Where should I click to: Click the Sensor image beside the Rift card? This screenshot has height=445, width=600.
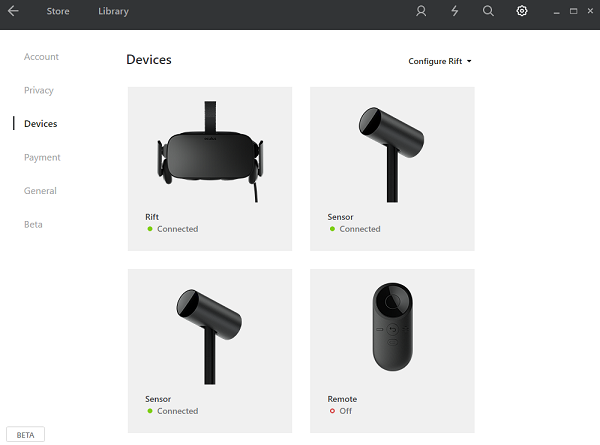pyautogui.click(x=391, y=154)
